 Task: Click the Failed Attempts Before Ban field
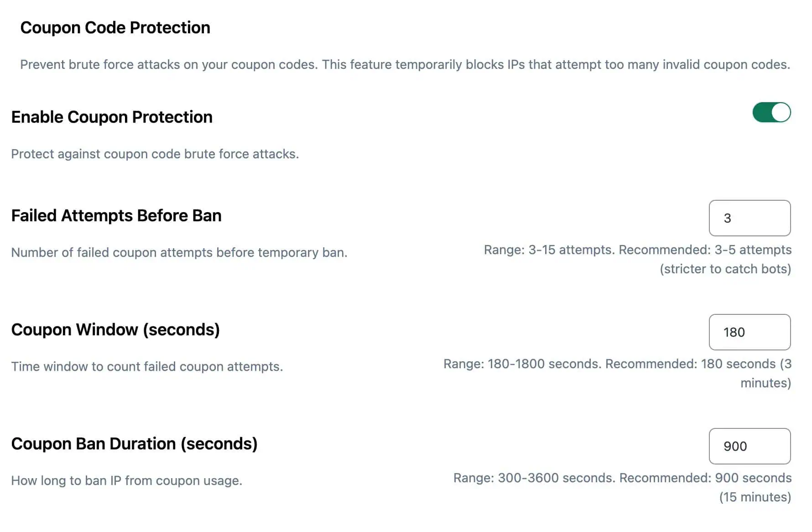750,218
